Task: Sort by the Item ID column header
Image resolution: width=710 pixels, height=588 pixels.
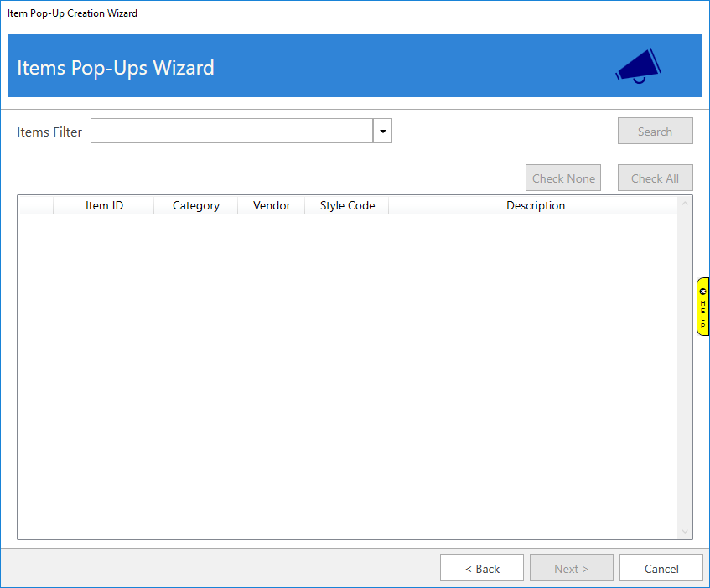Action: point(104,206)
